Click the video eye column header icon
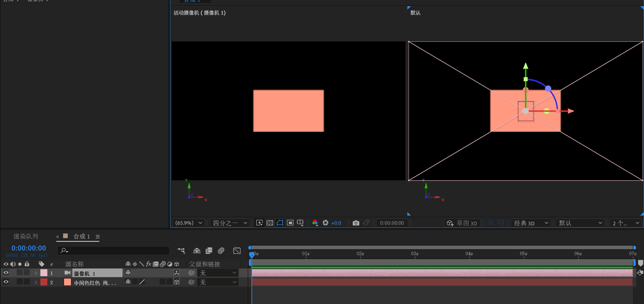 6,264
